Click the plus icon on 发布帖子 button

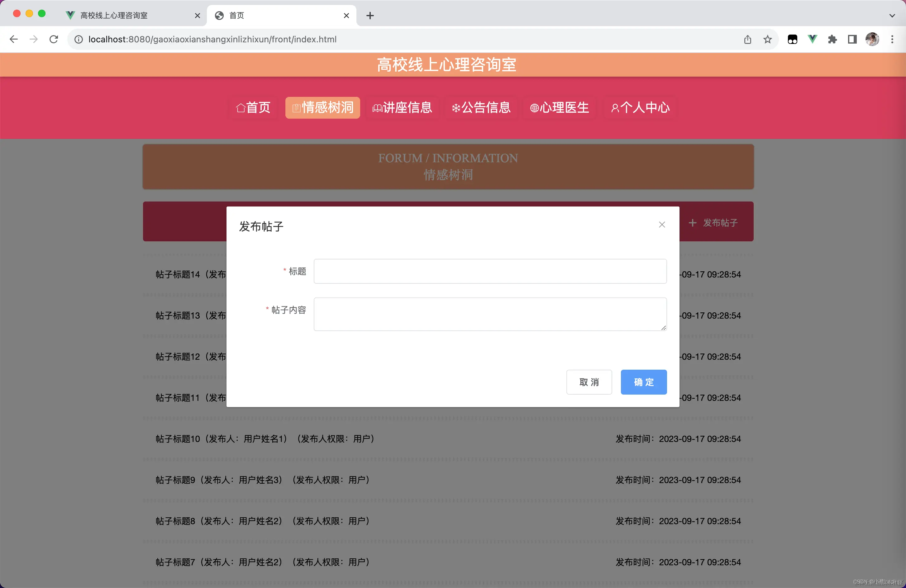pos(693,223)
